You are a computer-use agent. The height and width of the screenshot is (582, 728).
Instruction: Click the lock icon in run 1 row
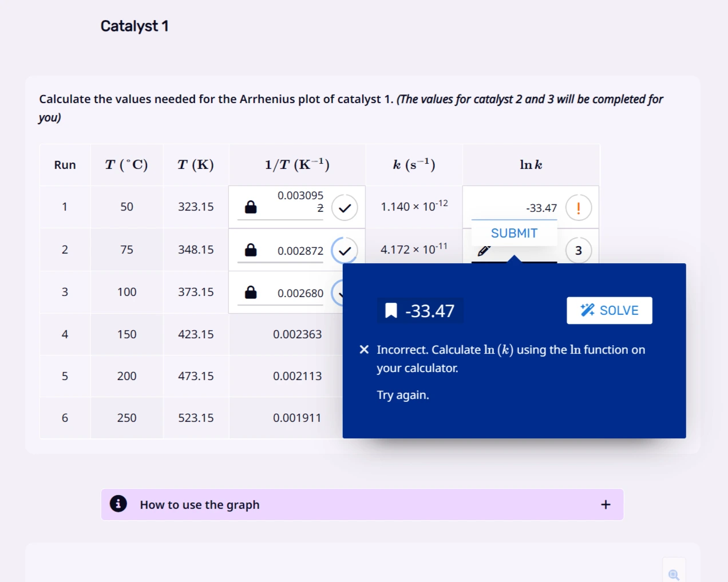tap(251, 207)
